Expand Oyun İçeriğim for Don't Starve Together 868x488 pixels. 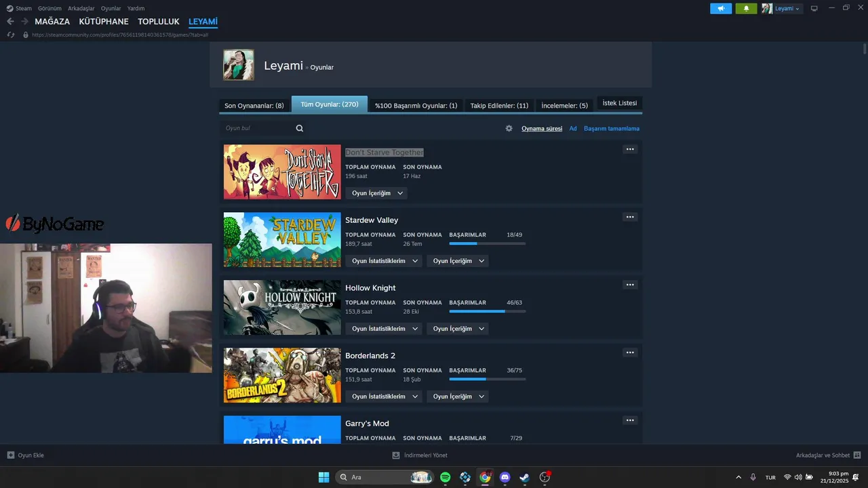coord(376,193)
